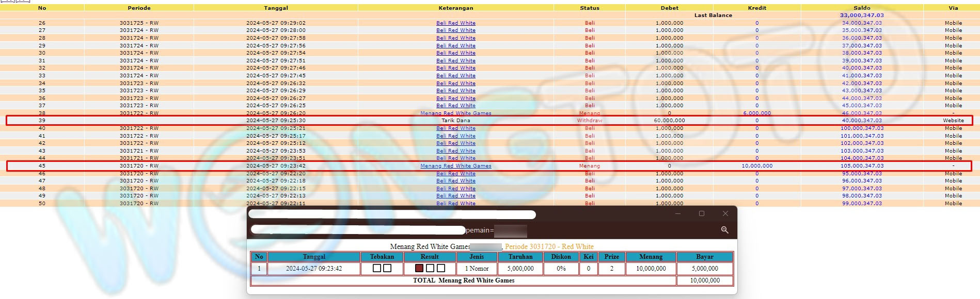This screenshot has height=299, width=980.
Task: Close the popup window
Action: [x=725, y=213]
